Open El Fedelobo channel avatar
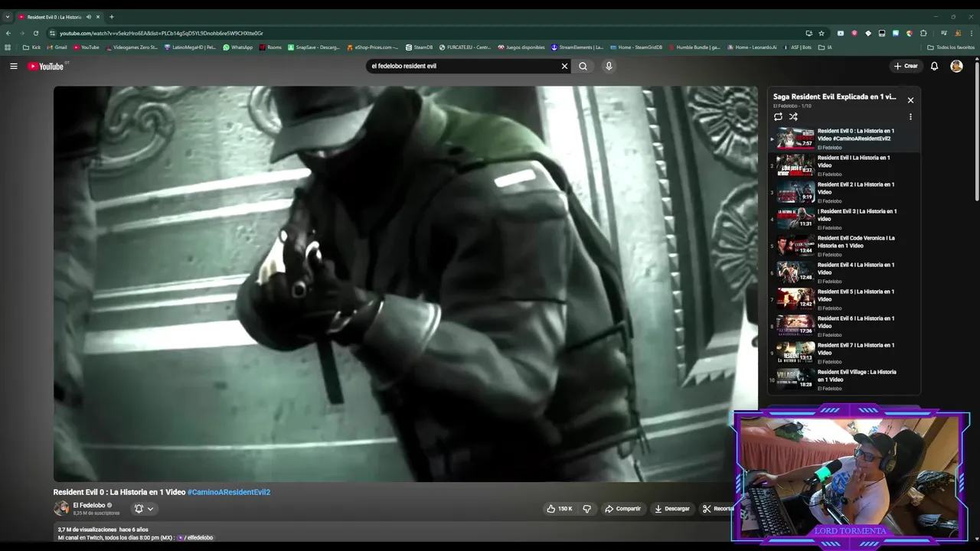Screen dimensions: 980x551 (61, 508)
